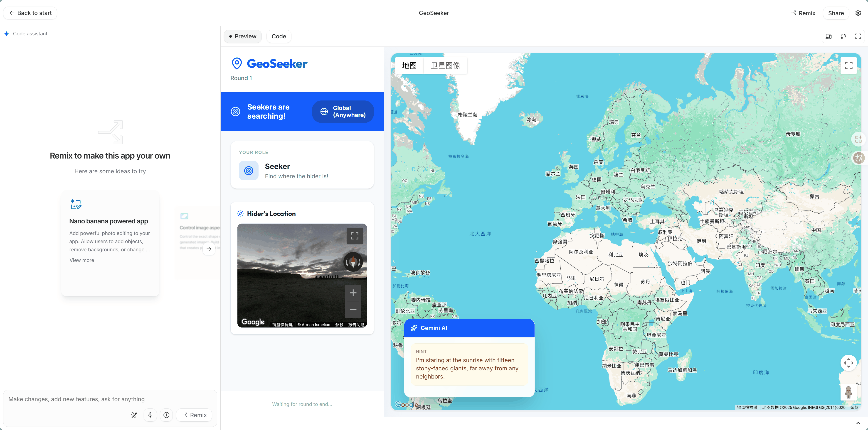This screenshot has height=430, width=868.
Task: Open the 键盘快捷键 link on world map
Action: click(747, 408)
